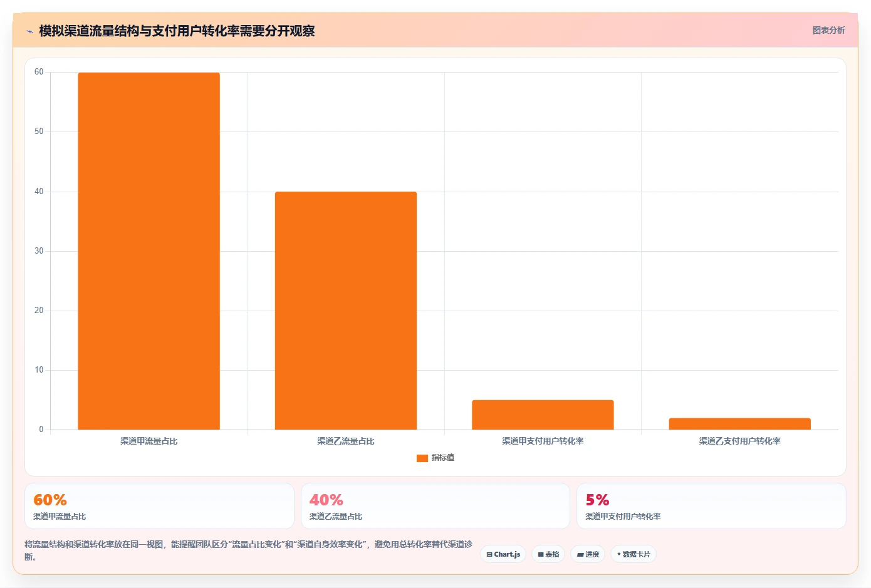Toggle the 指标值 legend color box
This screenshot has height=588, width=871.
(x=422, y=458)
